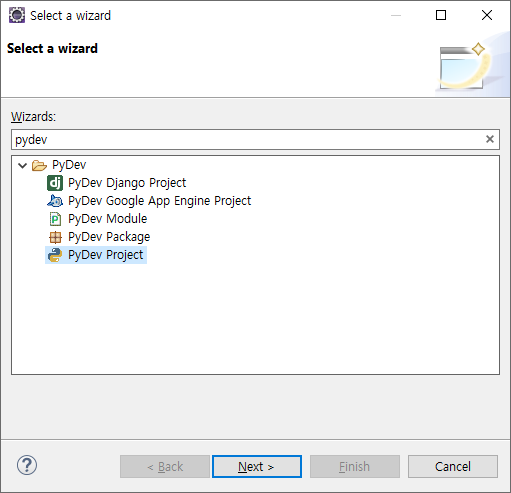Select the PyDev Project label
The image size is (511, 493).
click(x=105, y=255)
